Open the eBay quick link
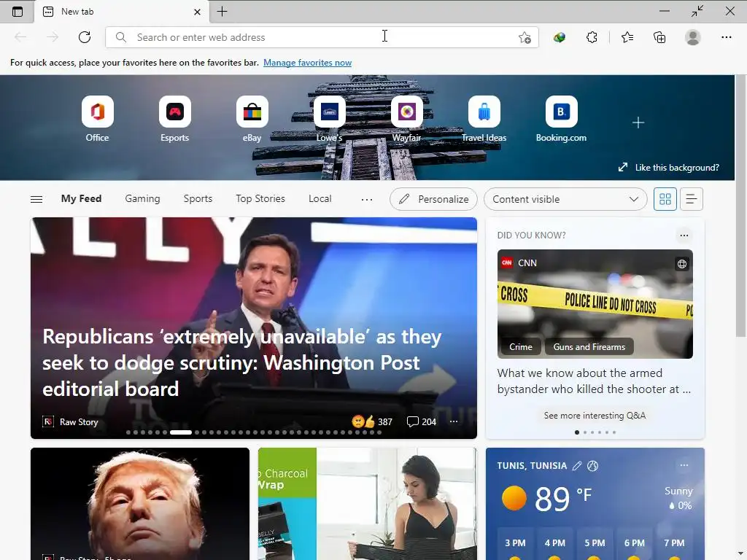This screenshot has height=560, width=747. (x=252, y=119)
